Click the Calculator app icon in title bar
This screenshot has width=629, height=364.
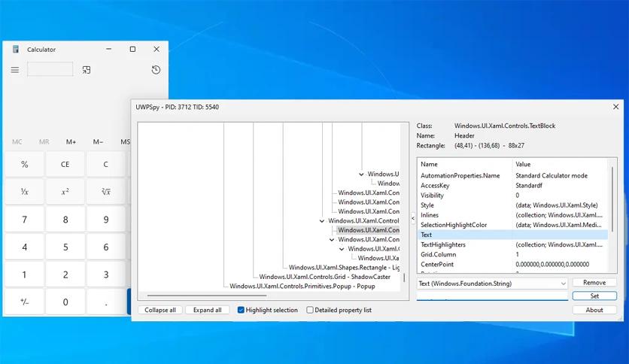[x=16, y=50]
